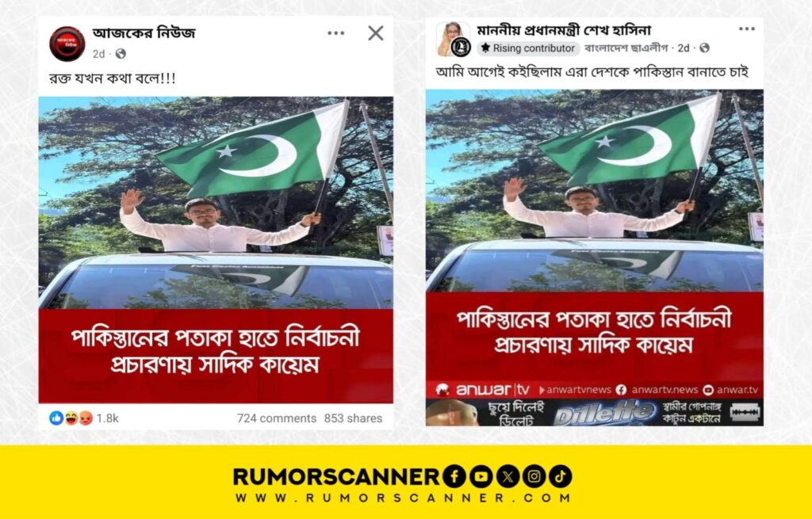This screenshot has height=519, width=812.
Task: Open the আজকের নিউজ page profile picture
Action: pyautogui.click(x=67, y=44)
